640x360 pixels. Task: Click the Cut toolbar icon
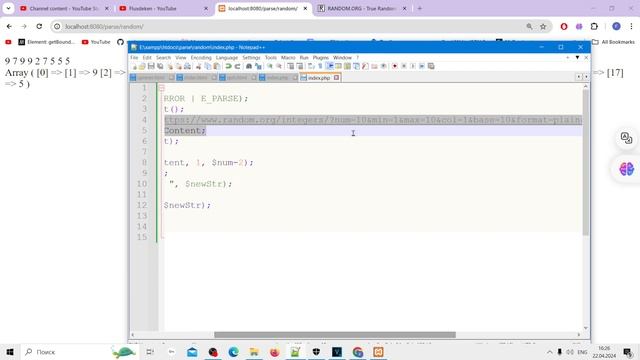[198, 66]
